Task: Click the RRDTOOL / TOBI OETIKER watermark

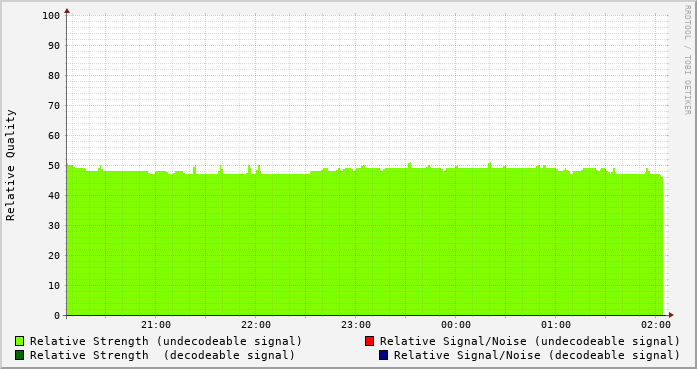Action: point(687,60)
